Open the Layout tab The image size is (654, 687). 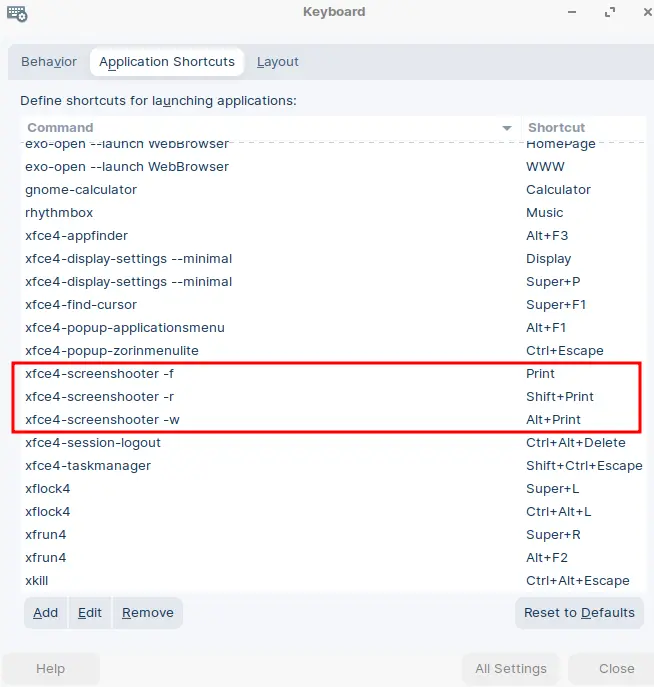point(277,62)
